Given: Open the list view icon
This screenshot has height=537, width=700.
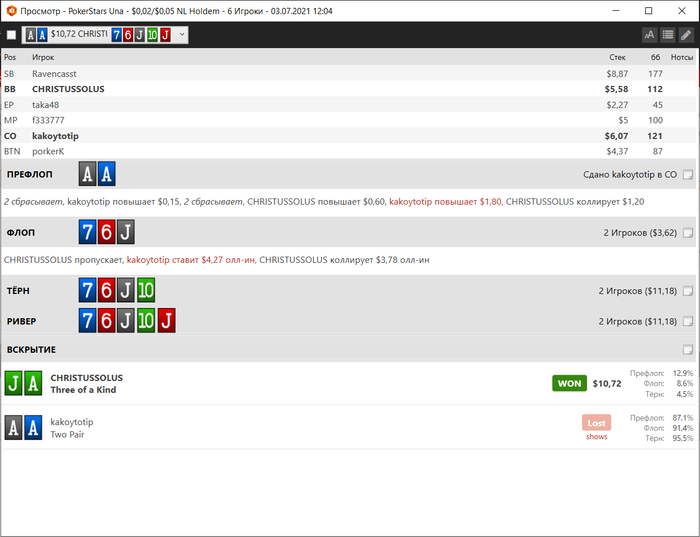Looking at the screenshot, I should 668,35.
